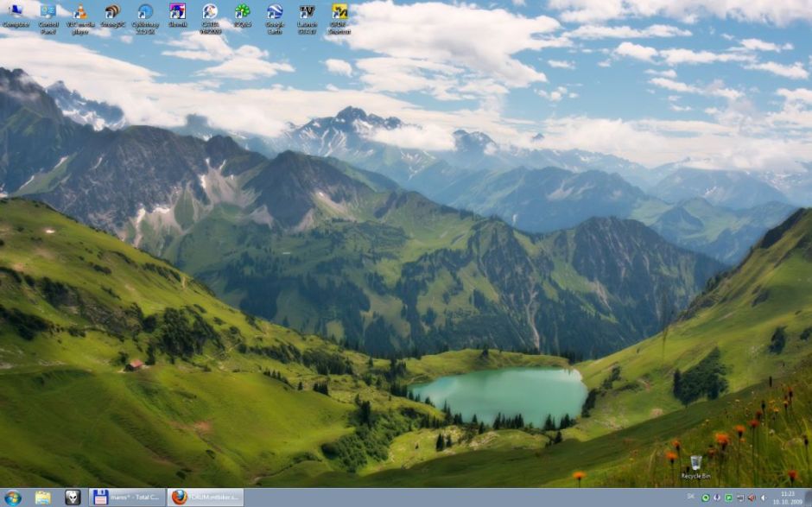Viewport: 812px width, 507px height.
Task: Launch VLC media player from desktop
Action: 80,14
